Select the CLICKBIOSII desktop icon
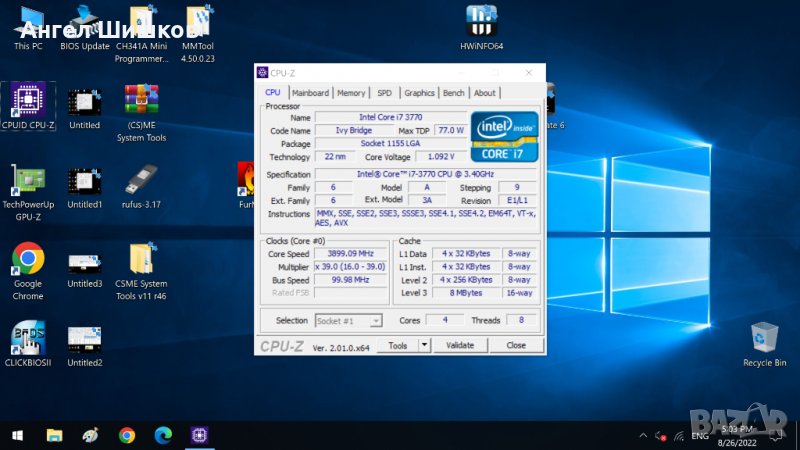The image size is (800, 450). point(27,340)
